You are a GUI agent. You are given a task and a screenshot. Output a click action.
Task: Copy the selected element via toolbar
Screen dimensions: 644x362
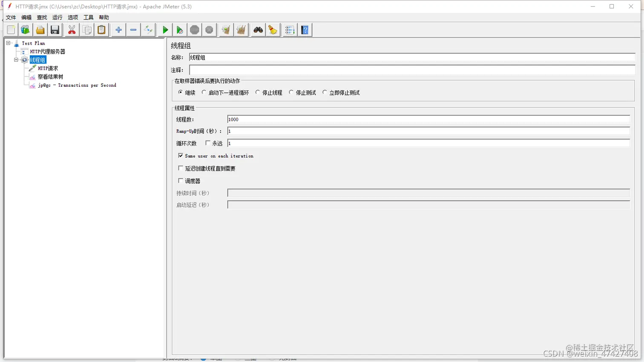coord(87,30)
